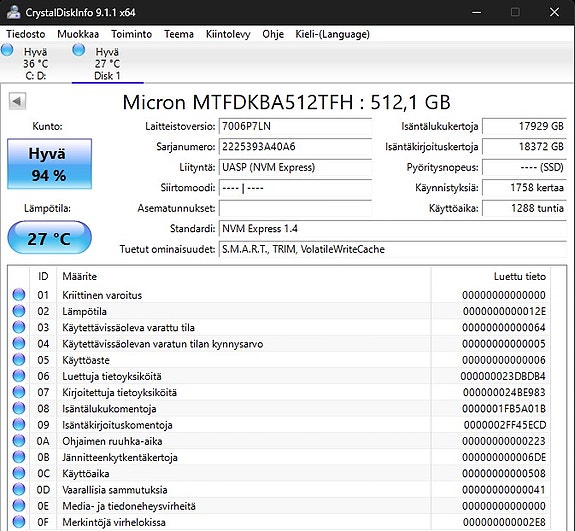Click the raw value 000000000012E
The width and height of the screenshot is (575, 531).
coord(504,311)
